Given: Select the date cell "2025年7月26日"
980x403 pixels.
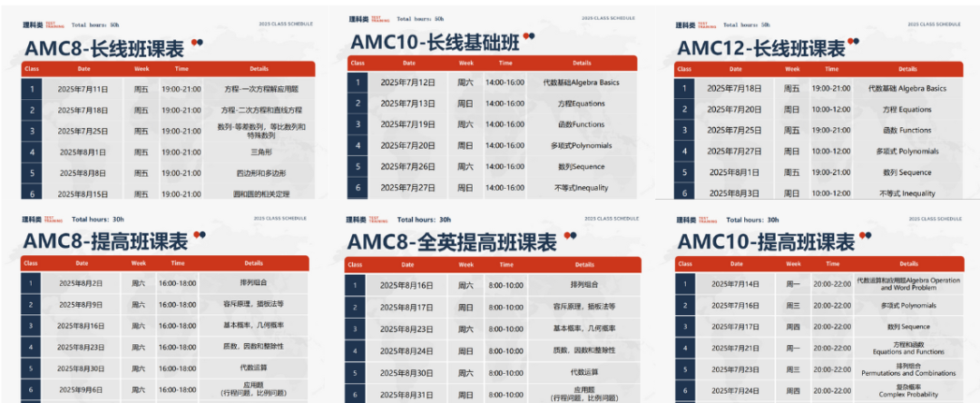Looking at the screenshot, I should pyautogui.click(x=408, y=167).
